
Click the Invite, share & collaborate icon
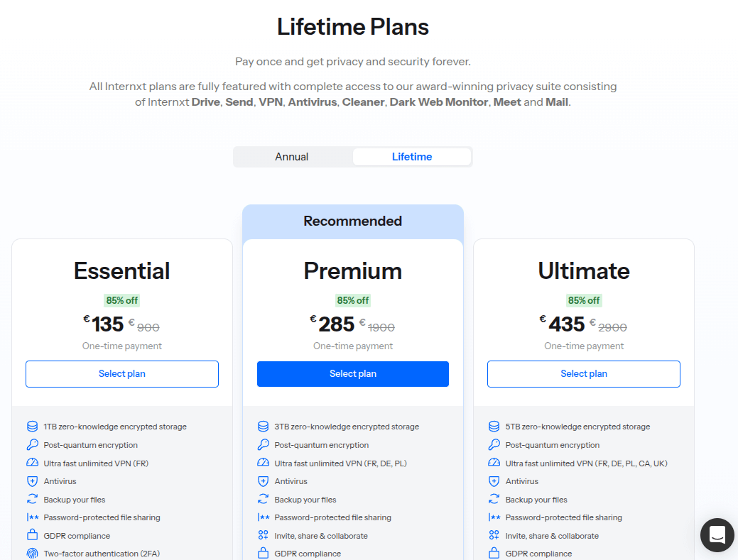tap(263, 535)
